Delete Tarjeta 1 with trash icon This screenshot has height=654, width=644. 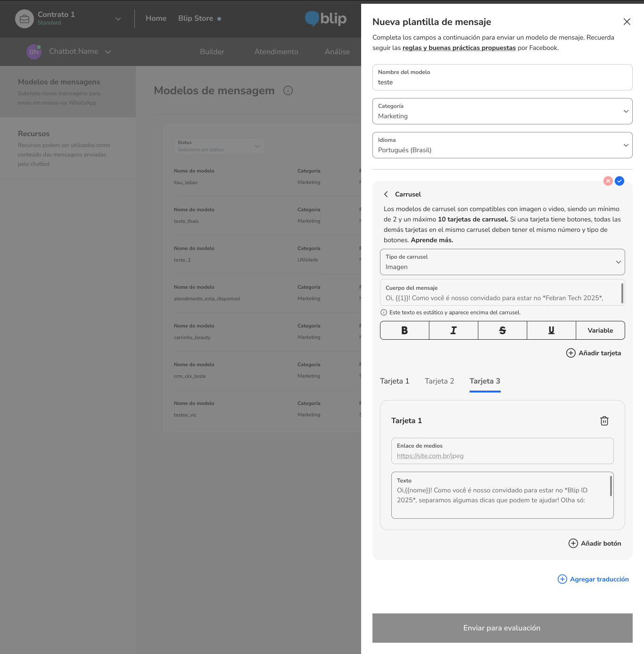click(x=604, y=421)
